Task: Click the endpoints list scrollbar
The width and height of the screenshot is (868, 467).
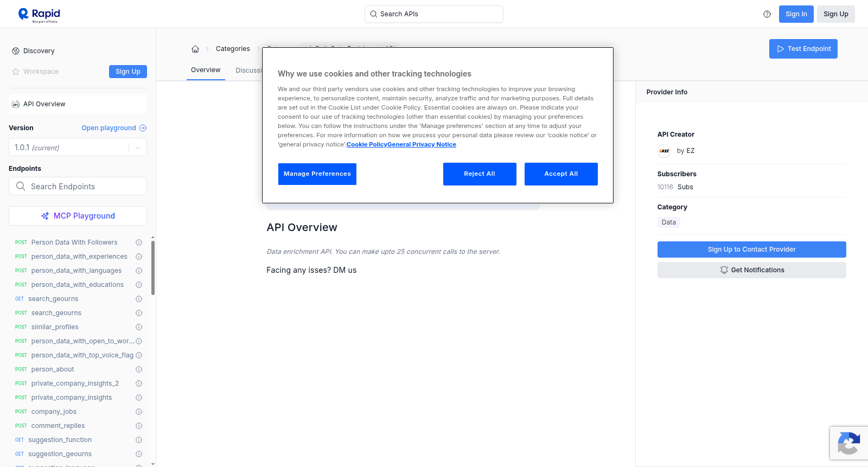Action: [153, 268]
